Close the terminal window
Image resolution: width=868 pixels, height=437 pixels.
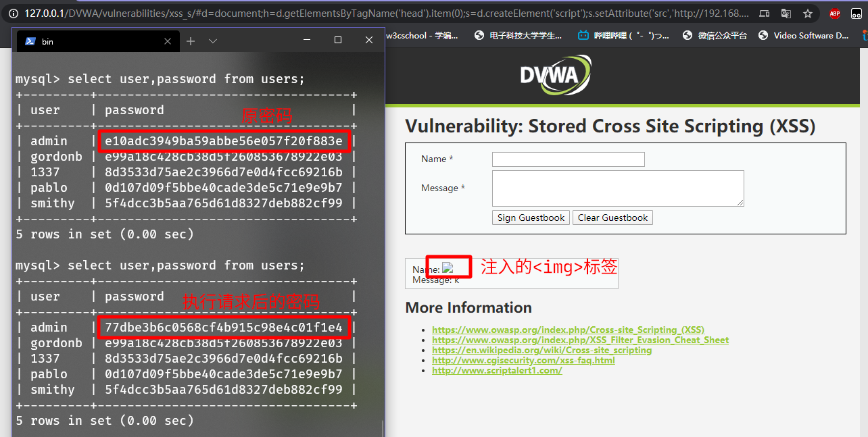369,41
